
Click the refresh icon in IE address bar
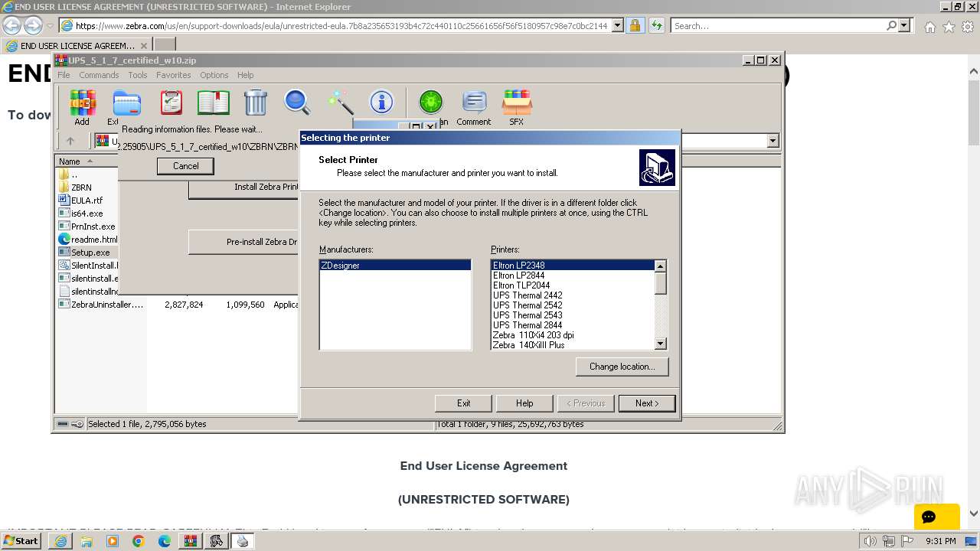coord(656,25)
